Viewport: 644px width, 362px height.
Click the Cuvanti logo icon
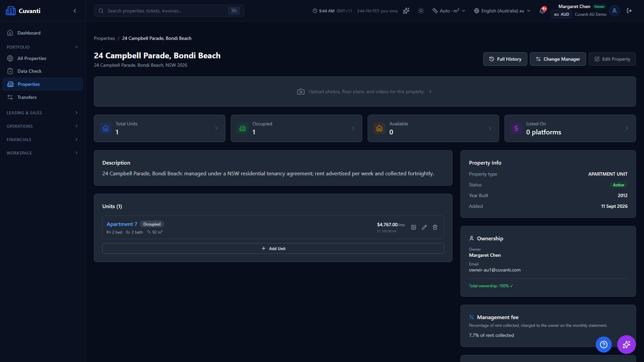[11, 11]
